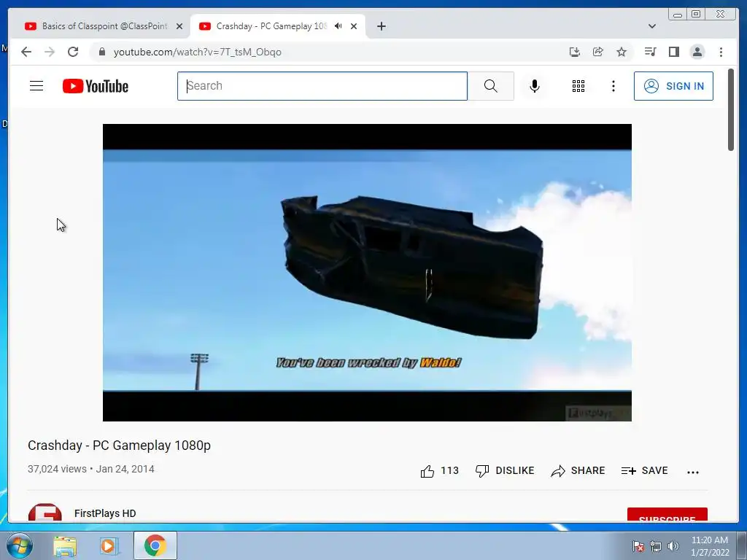
Task: Go back with the browser arrow
Action: pyautogui.click(x=26, y=52)
